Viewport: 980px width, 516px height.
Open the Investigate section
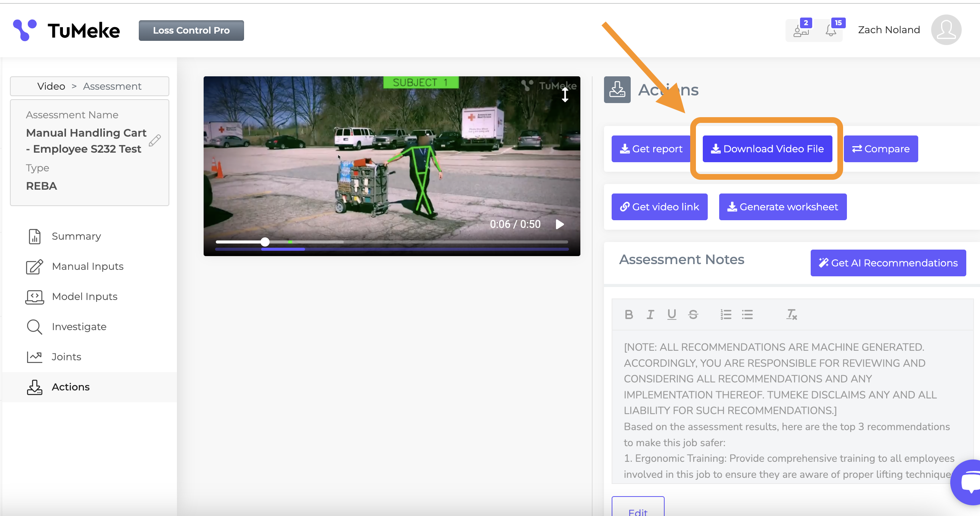[x=90, y=327]
